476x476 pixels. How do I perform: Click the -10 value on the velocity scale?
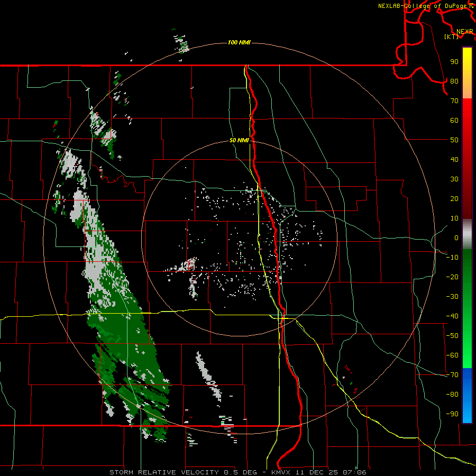[452, 258]
